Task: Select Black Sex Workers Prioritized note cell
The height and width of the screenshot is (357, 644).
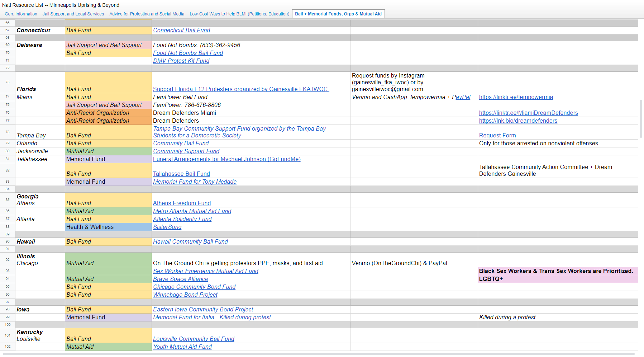Action: point(558,271)
